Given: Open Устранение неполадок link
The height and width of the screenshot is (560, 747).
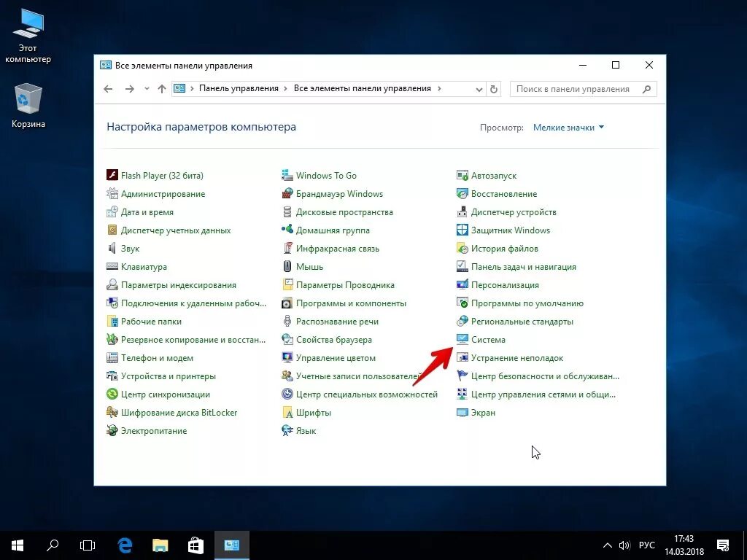Looking at the screenshot, I should 517,358.
